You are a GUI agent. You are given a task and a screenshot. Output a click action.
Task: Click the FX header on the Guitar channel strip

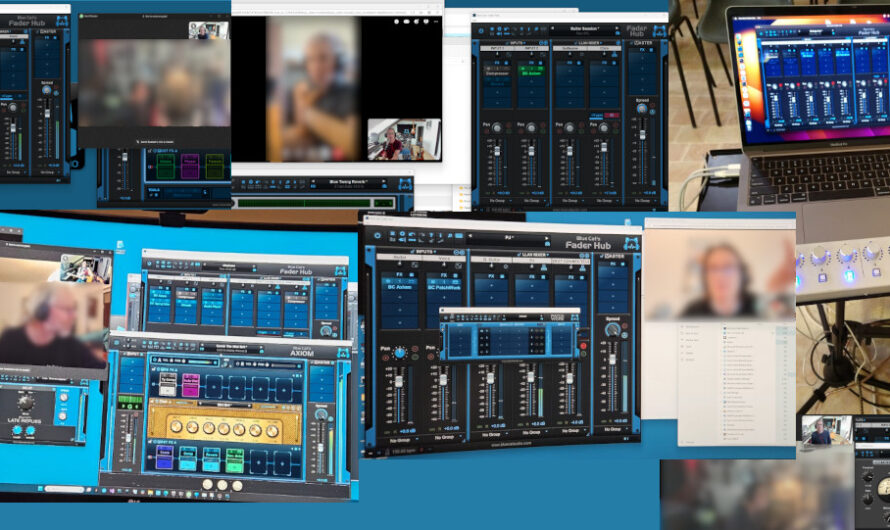[400, 274]
